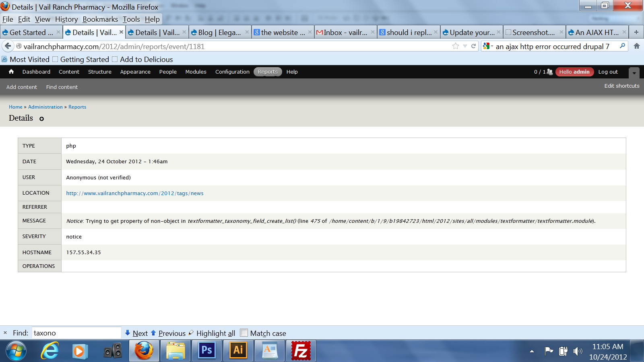Click the Hello admin account button

pos(574,72)
